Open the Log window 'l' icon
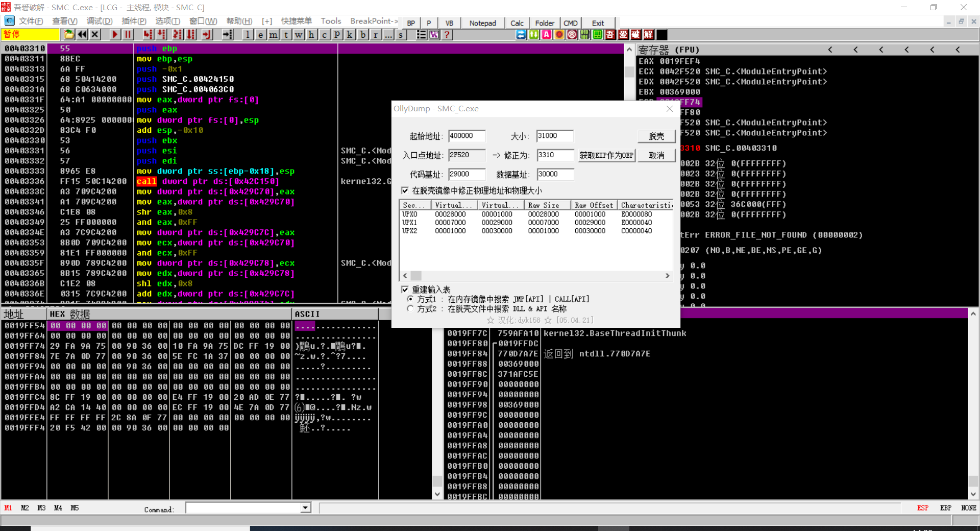980x531 pixels. (248, 35)
